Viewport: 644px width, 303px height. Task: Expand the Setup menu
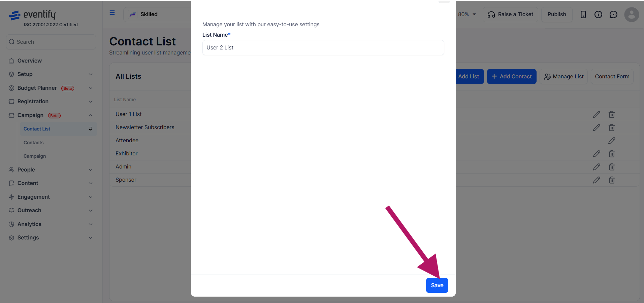pyautogui.click(x=51, y=74)
